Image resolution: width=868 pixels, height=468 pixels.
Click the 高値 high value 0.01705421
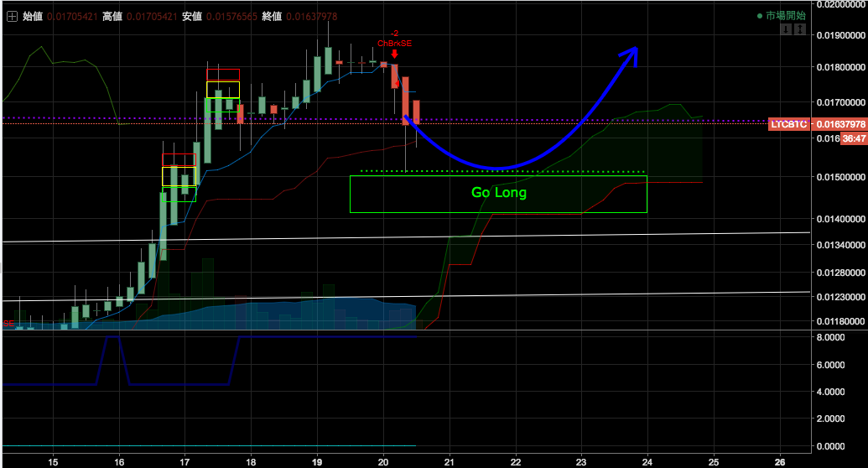[x=152, y=17]
